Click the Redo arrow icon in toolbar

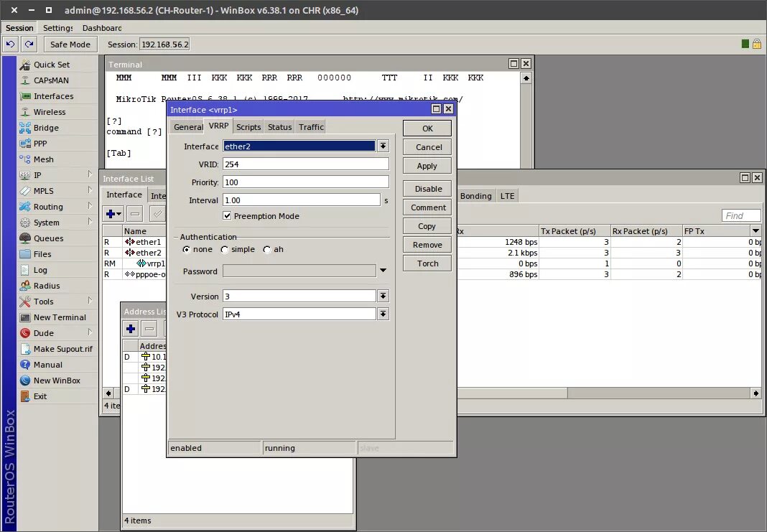[x=29, y=44]
